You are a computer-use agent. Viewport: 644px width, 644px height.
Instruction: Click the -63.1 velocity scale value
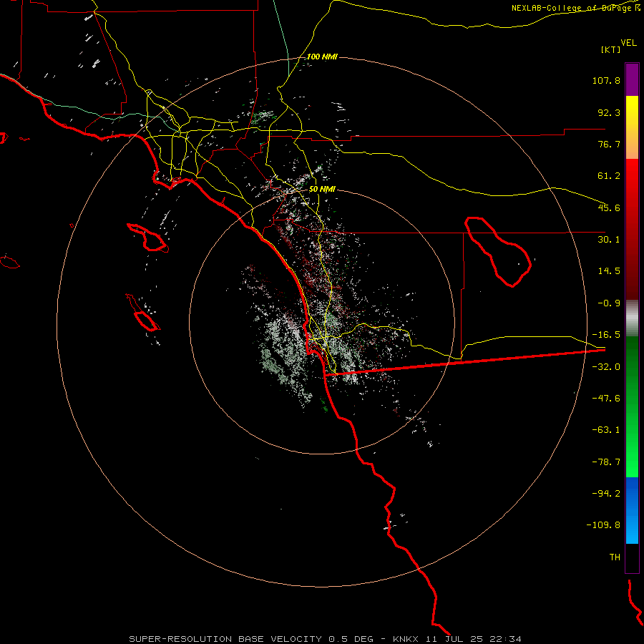click(606, 430)
